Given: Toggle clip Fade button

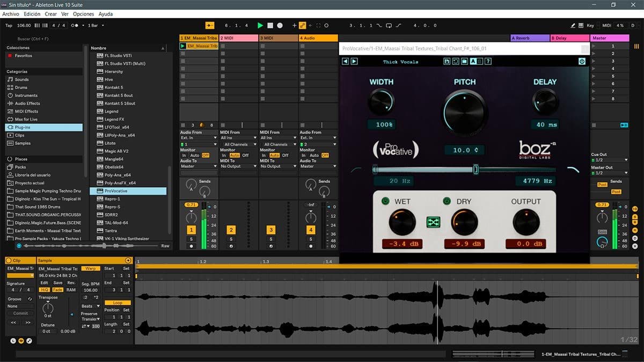Looking at the screenshot, I should pos(57,290).
